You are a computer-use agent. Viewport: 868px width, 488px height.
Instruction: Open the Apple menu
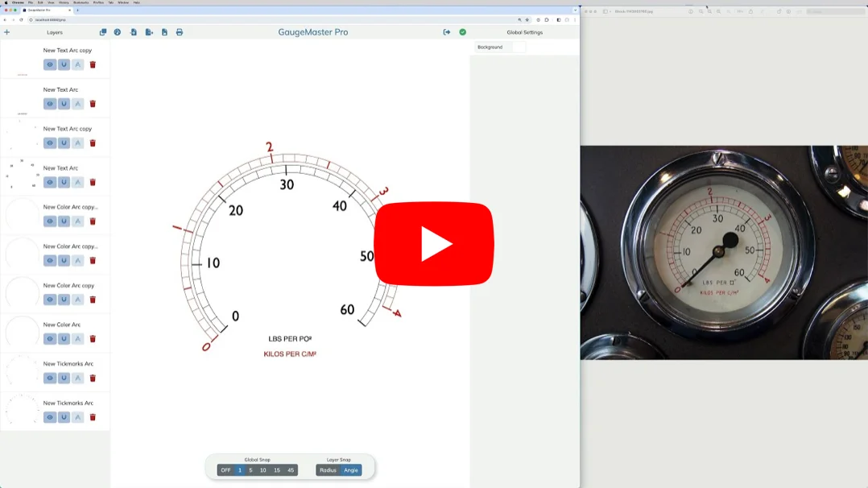pos(6,2)
